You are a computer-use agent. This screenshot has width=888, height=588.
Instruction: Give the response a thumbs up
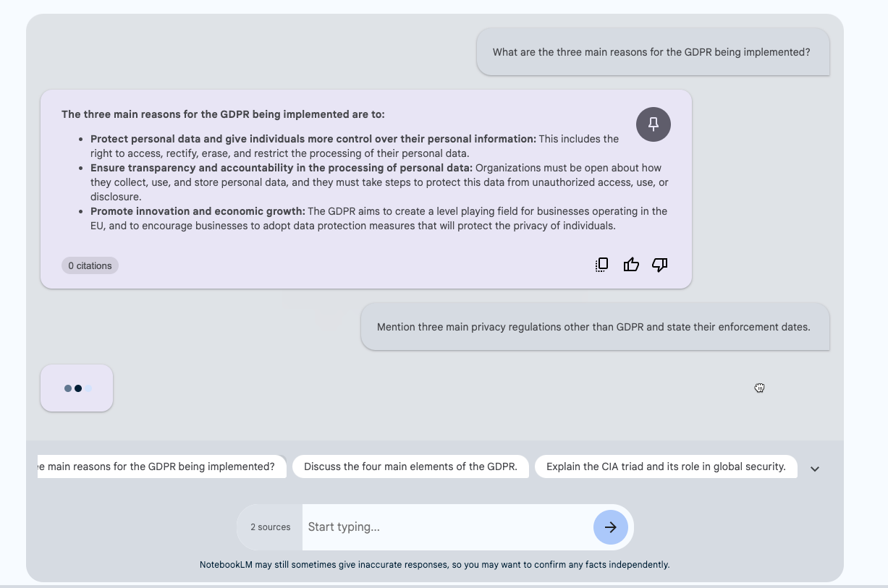631,265
